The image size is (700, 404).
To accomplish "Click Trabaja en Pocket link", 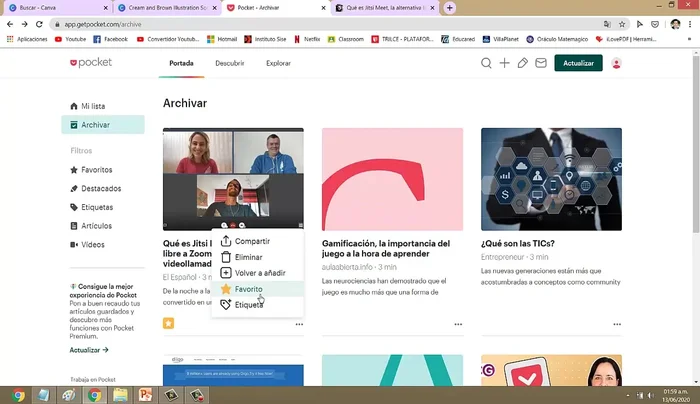I will [x=93, y=379].
